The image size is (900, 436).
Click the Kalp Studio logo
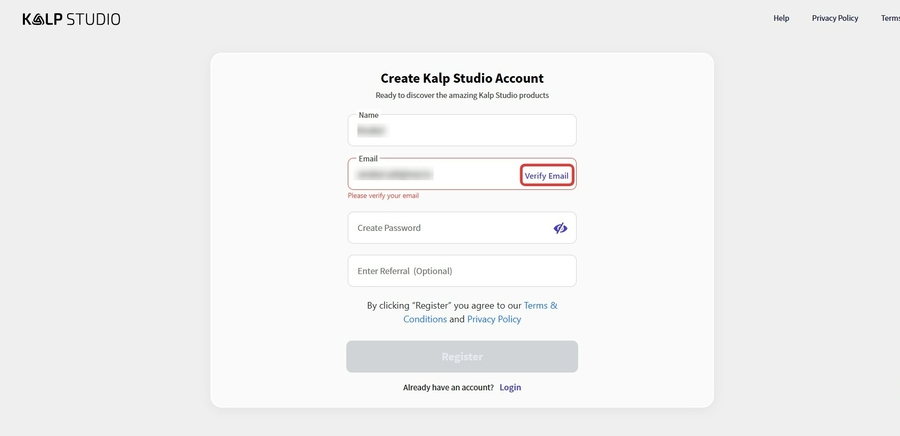(71, 18)
